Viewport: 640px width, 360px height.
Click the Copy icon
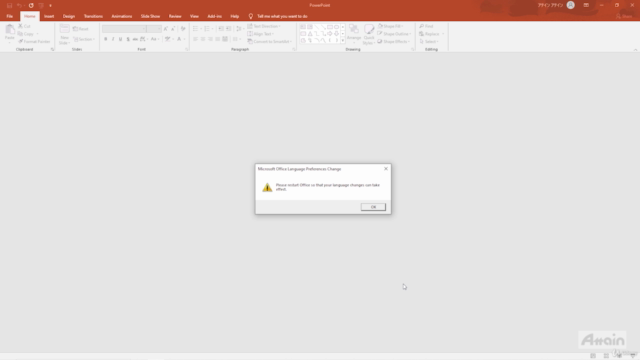pyautogui.click(x=20, y=34)
